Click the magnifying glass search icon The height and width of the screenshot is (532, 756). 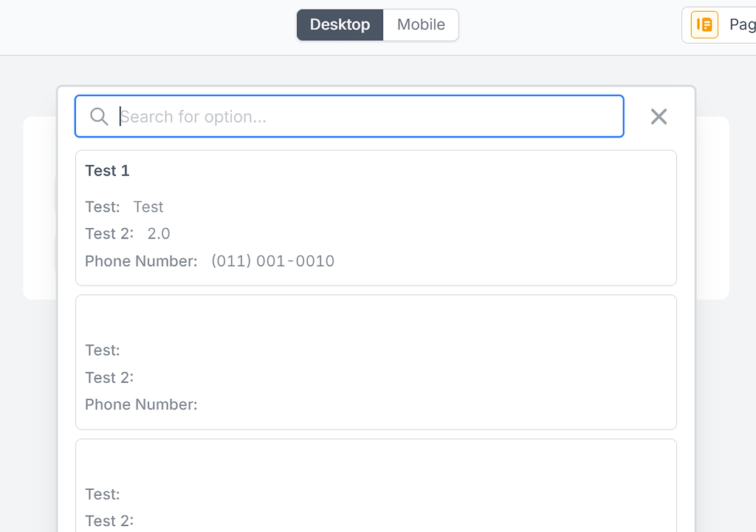coord(99,116)
